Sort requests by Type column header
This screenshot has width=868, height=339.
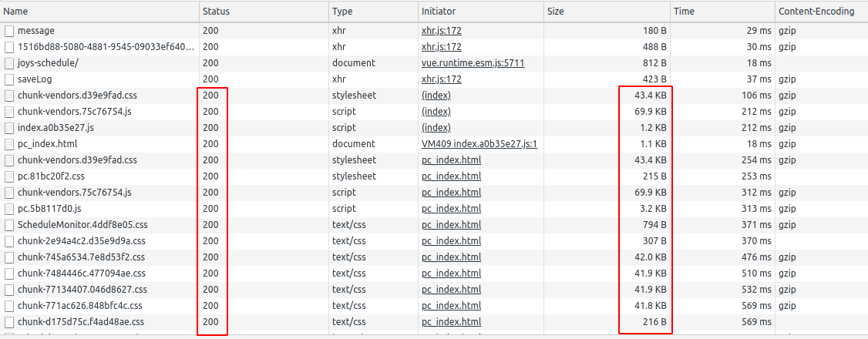(342, 12)
